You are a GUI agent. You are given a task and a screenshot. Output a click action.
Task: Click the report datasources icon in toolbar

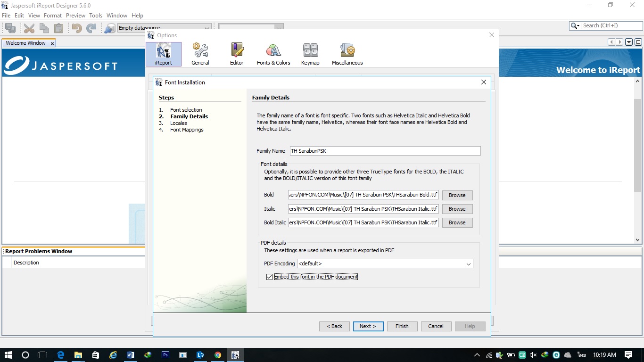coord(110,28)
